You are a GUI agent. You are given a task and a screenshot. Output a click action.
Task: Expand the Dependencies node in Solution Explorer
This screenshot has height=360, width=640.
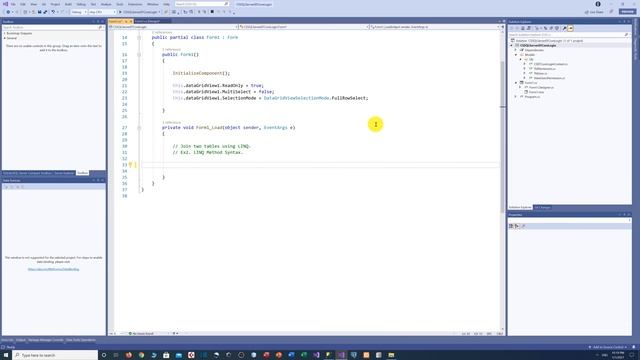point(516,50)
